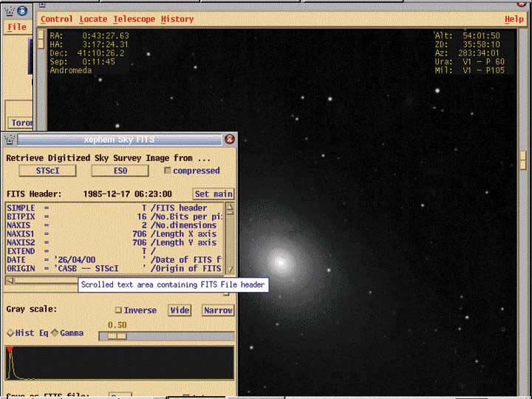Click the red marker on histogram

[x=10, y=349]
